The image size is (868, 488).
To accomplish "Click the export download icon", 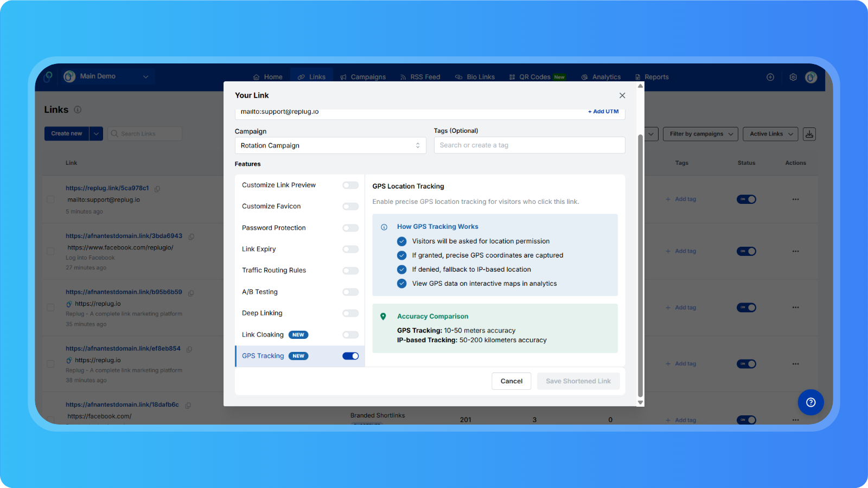I will tap(809, 134).
